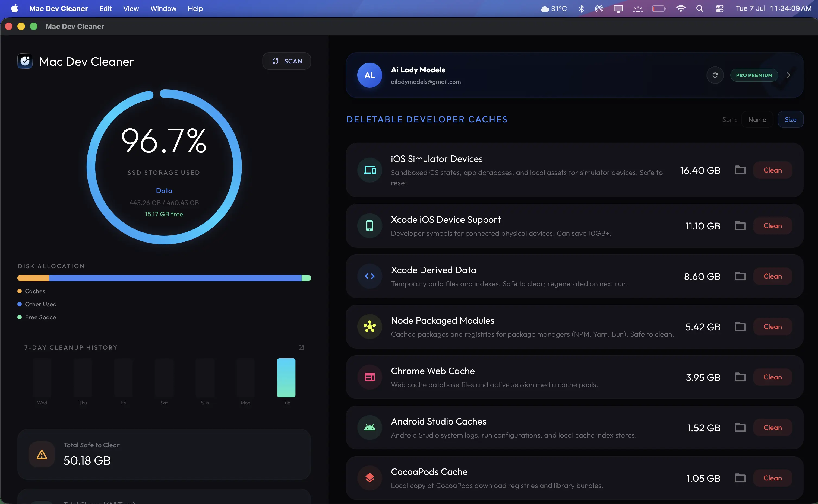
Task: Click the 96.7% storage used gauge
Action: point(164,167)
